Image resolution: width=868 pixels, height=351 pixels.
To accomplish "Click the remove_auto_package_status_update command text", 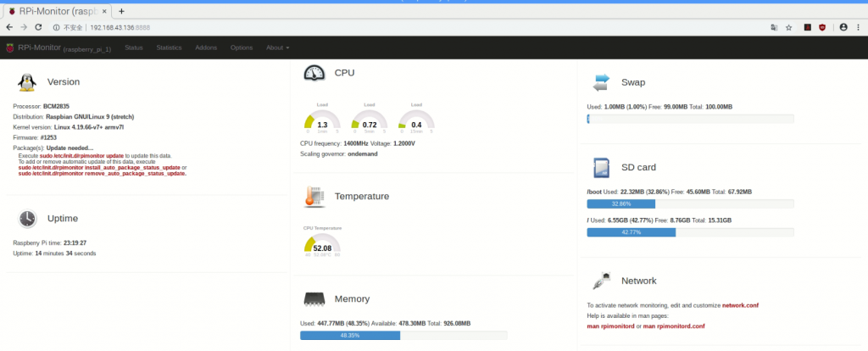I will [x=103, y=173].
